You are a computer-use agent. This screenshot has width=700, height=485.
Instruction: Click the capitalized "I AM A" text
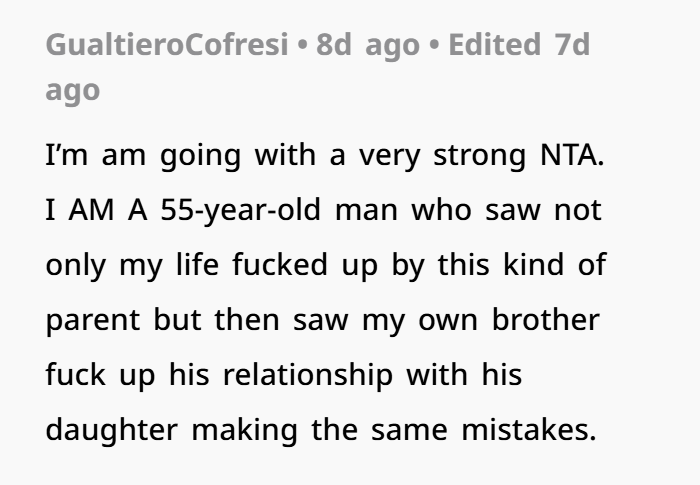pyautogui.click(x=93, y=213)
